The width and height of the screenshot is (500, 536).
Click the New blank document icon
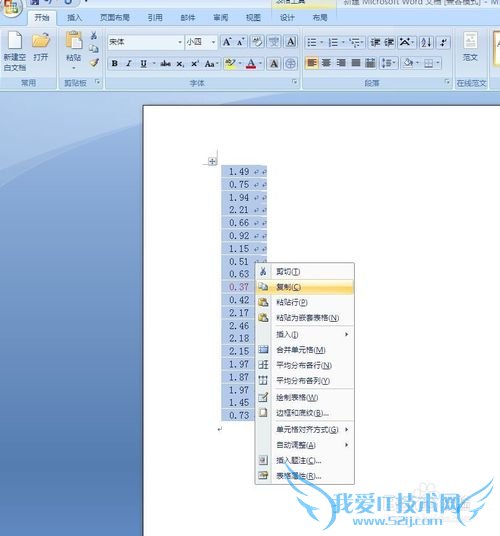pos(15,41)
